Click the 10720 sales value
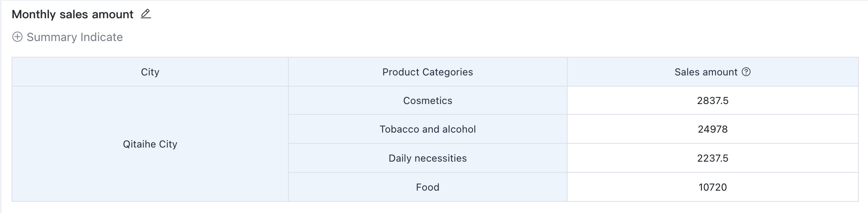The height and width of the screenshot is (213, 868). (x=712, y=187)
